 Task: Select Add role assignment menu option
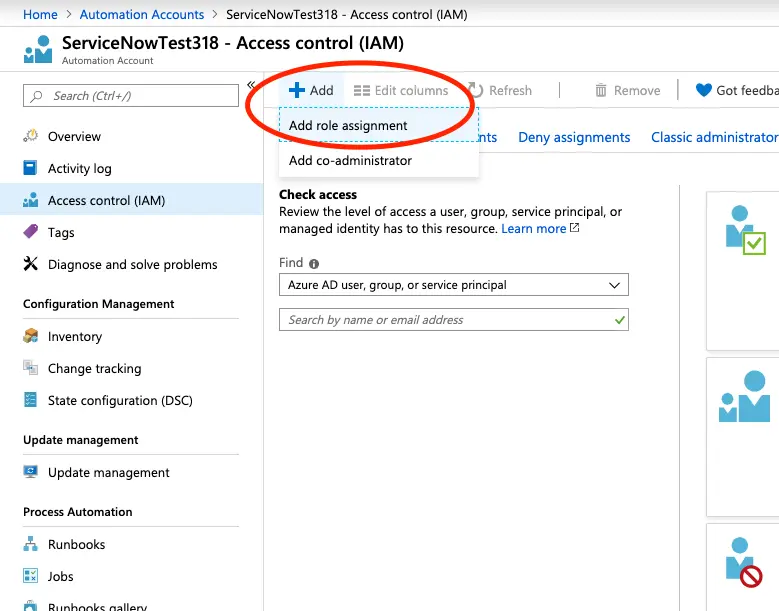pyautogui.click(x=379, y=125)
